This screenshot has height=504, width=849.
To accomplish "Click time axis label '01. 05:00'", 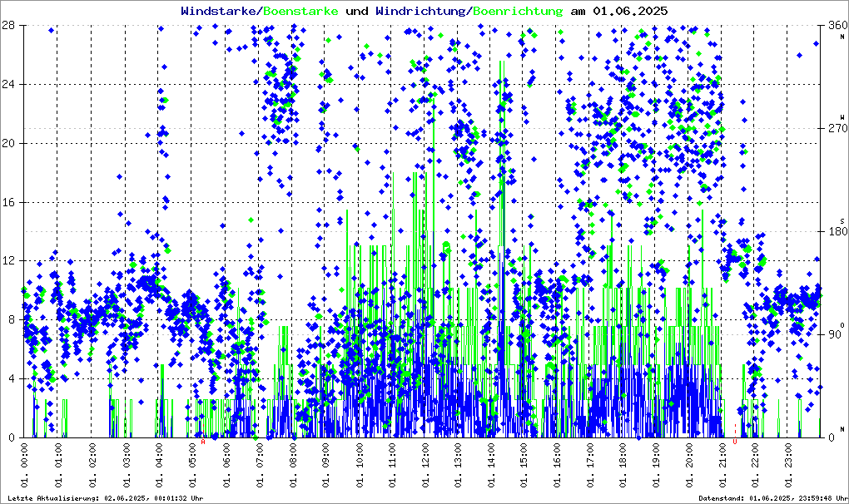I will pyautogui.click(x=191, y=465).
